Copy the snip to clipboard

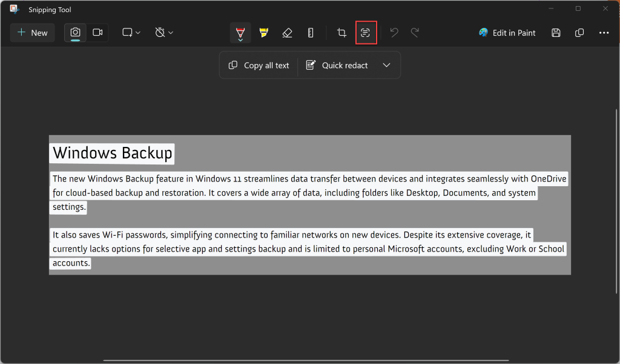point(579,33)
